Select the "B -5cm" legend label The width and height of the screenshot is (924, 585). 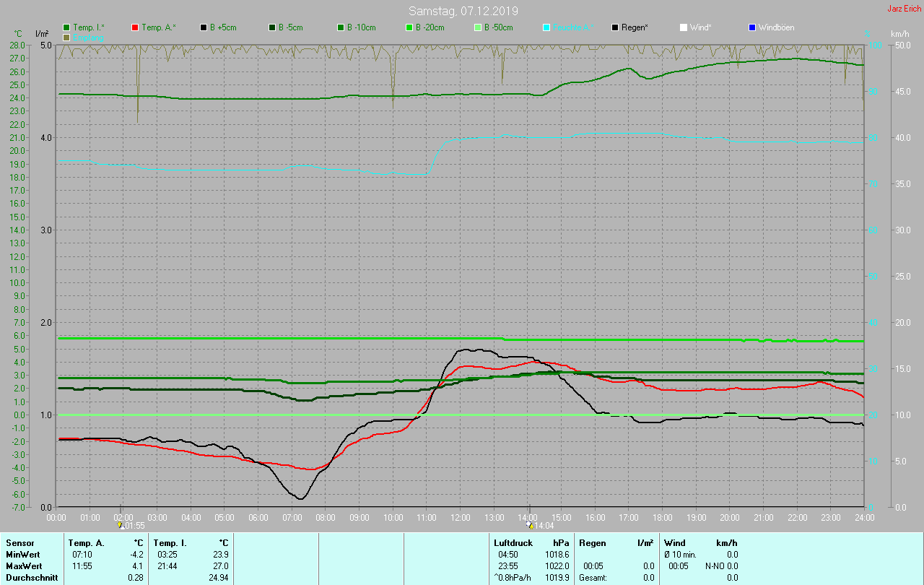pos(292,27)
